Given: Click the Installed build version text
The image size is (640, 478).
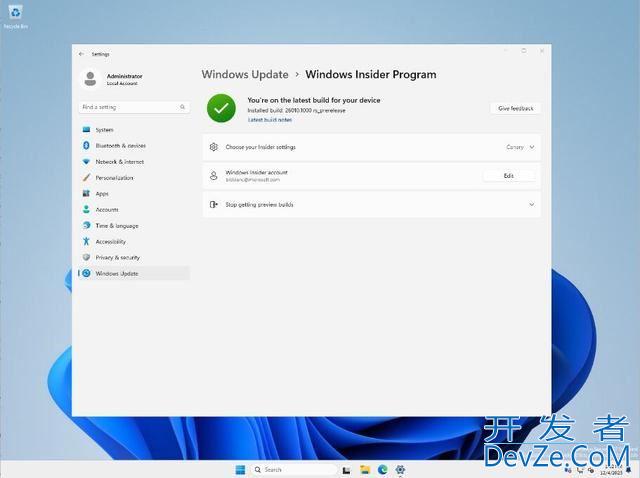Looking at the screenshot, I should pyautogui.click(x=296, y=110).
